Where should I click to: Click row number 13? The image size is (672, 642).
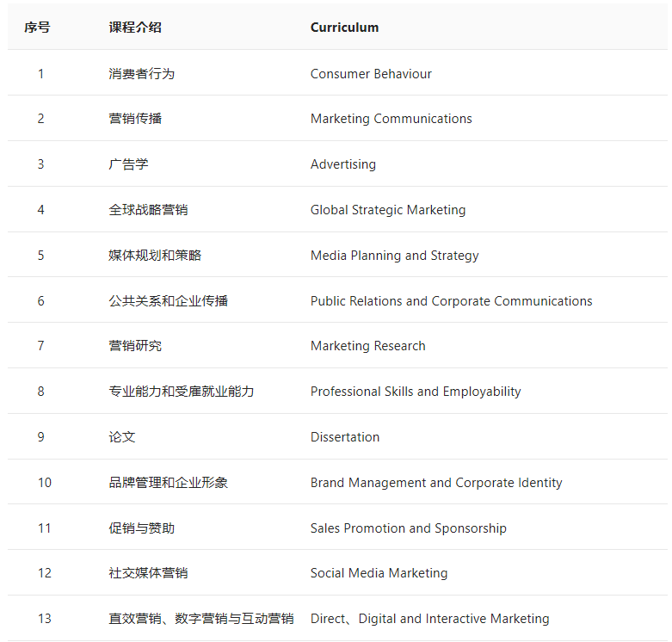pyautogui.click(x=44, y=619)
